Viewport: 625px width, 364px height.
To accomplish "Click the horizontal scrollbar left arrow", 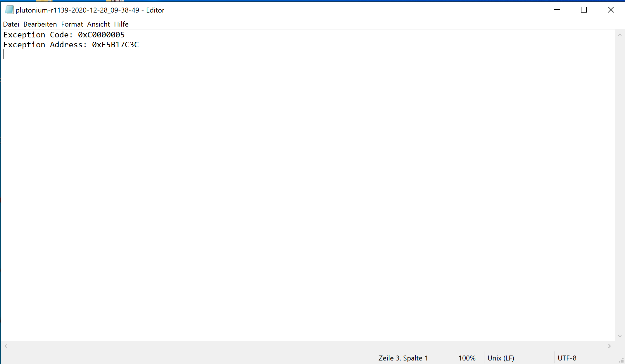I will 6,346.
